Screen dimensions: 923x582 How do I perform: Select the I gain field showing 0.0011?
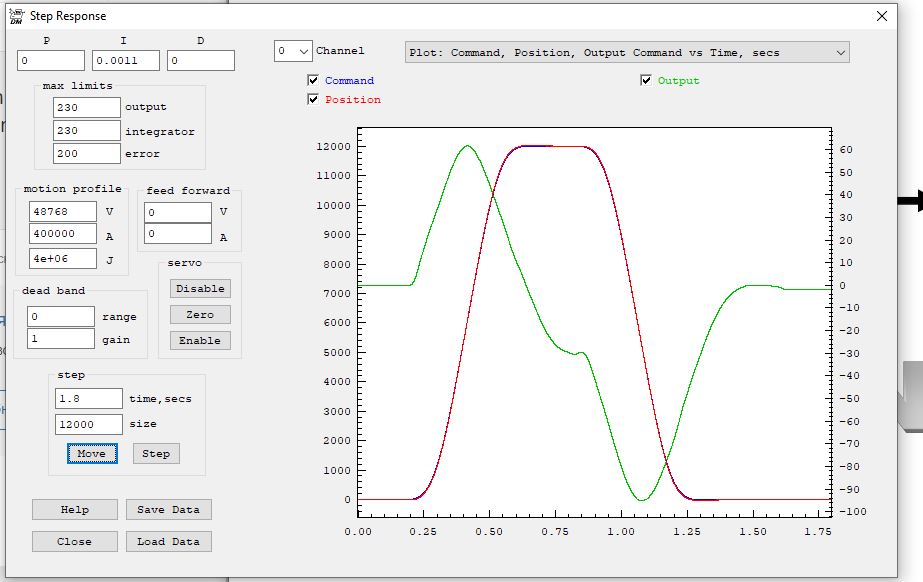[125, 61]
